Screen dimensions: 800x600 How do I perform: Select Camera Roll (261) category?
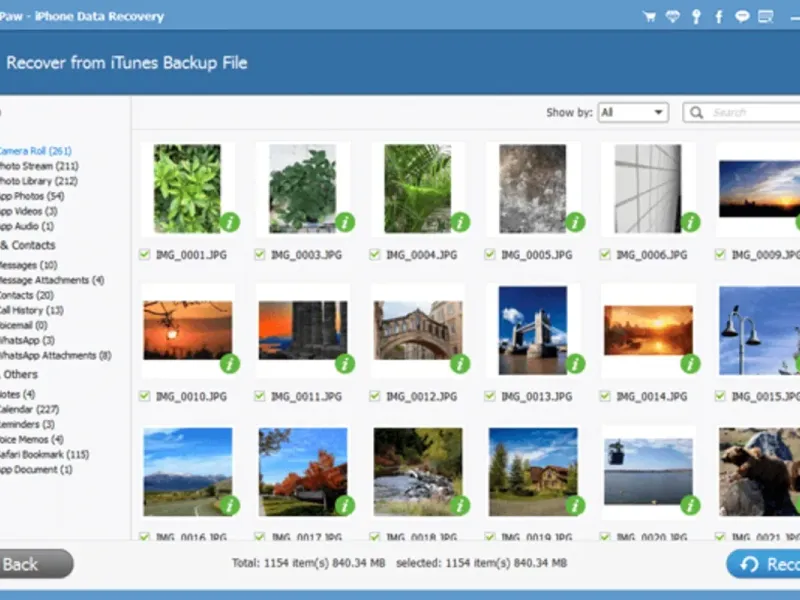(35, 151)
